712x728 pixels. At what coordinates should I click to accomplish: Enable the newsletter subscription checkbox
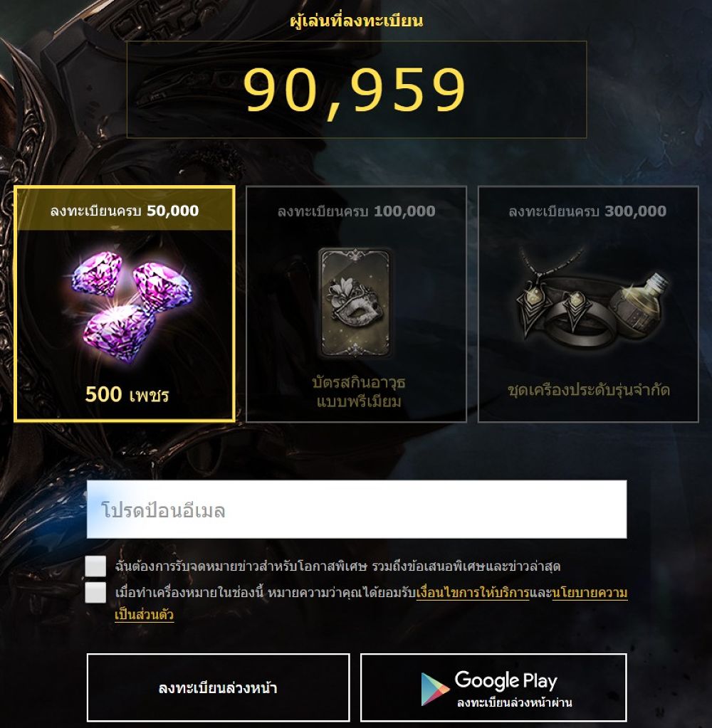click(95, 566)
